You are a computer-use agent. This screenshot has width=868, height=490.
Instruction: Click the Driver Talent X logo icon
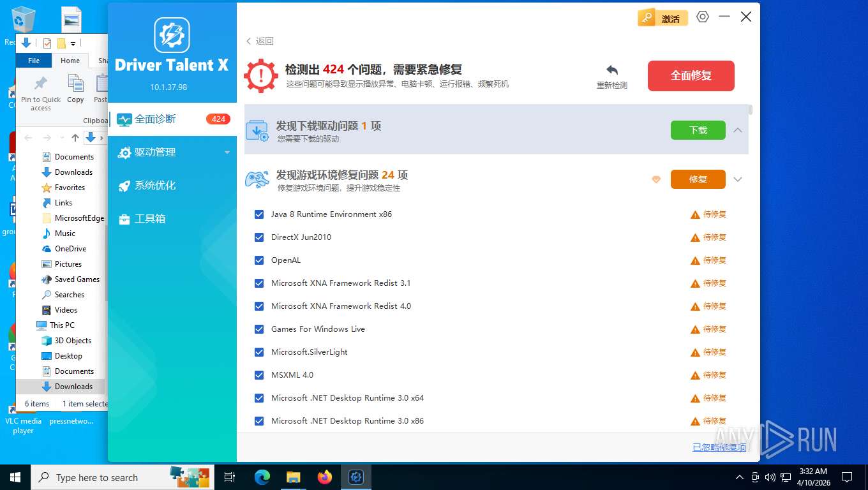pos(172,35)
